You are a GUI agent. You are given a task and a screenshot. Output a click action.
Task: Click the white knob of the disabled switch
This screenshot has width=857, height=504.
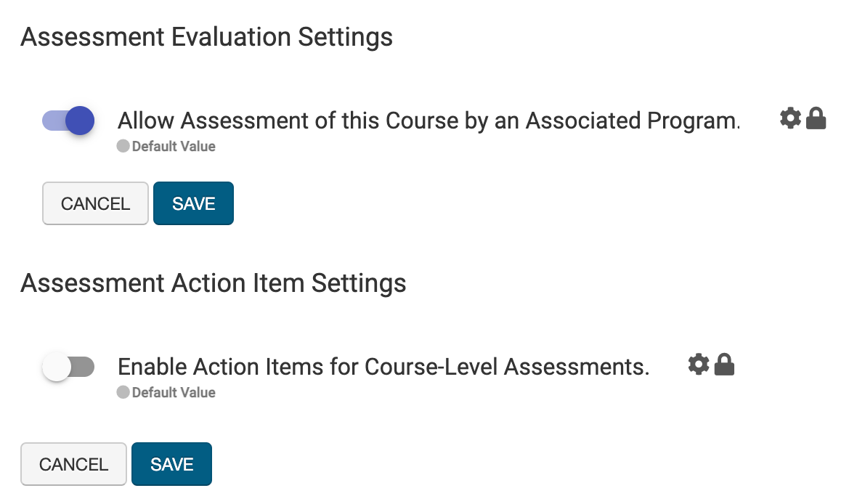[57, 367]
